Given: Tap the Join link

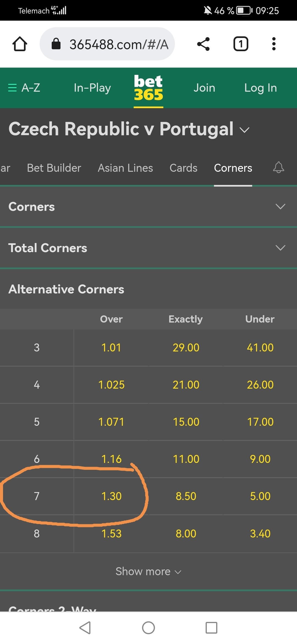Looking at the screenshot, I should [204, 88].
